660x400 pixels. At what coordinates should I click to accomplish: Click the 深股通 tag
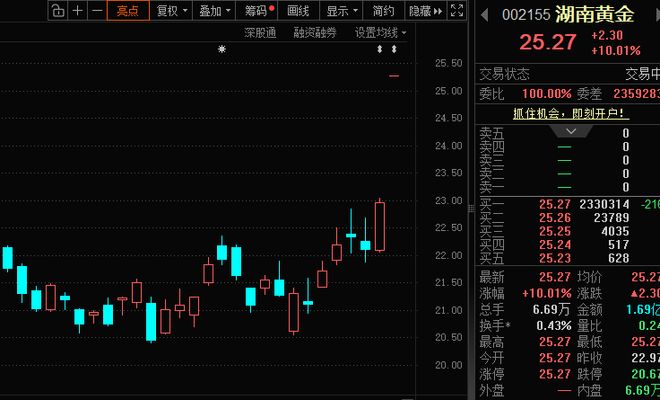[x=260, y=33]
